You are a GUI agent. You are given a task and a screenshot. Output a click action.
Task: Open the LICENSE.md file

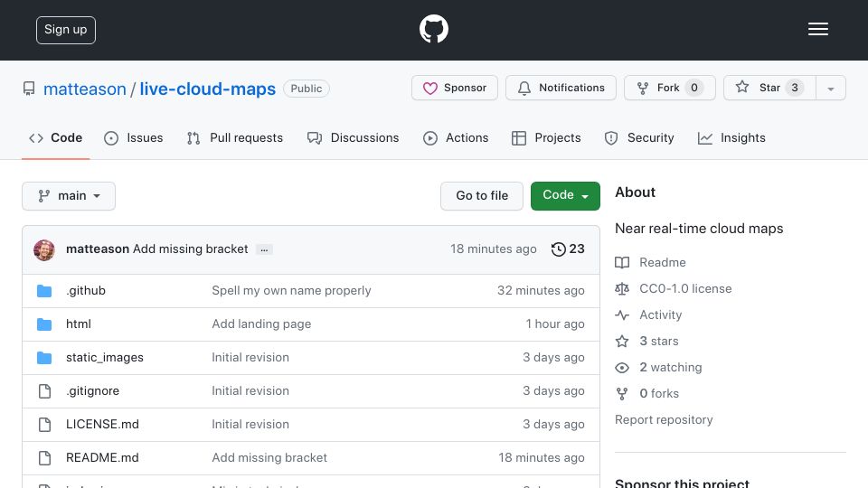[x=102, y=425]
